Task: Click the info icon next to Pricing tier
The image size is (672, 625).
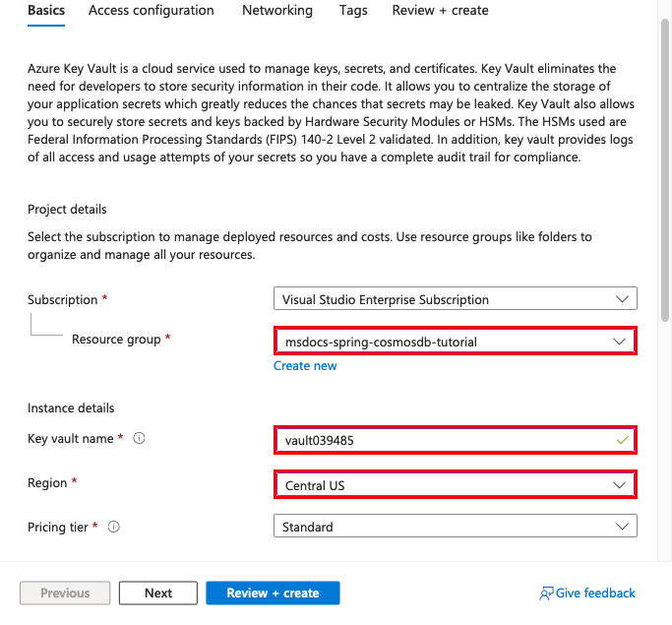Action: coord(114,528)
